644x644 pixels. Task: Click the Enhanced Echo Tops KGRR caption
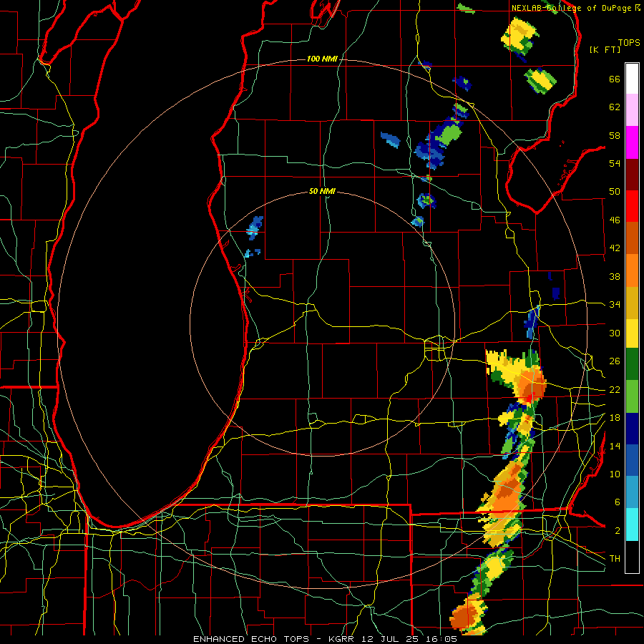(325, 639)
